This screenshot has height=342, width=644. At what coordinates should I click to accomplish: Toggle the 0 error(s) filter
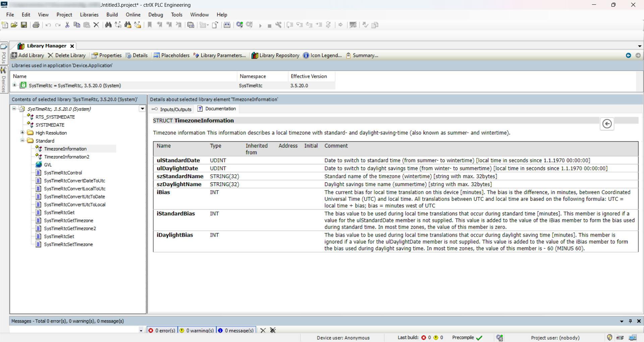click(x=162, y=331)
